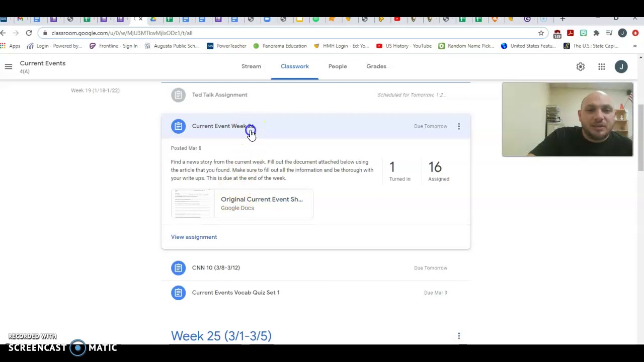Screen dimensions: 644x362
Task: Click the Vocab Quiz Set 1 assignment icon
Action: click(x=178, y=293)
